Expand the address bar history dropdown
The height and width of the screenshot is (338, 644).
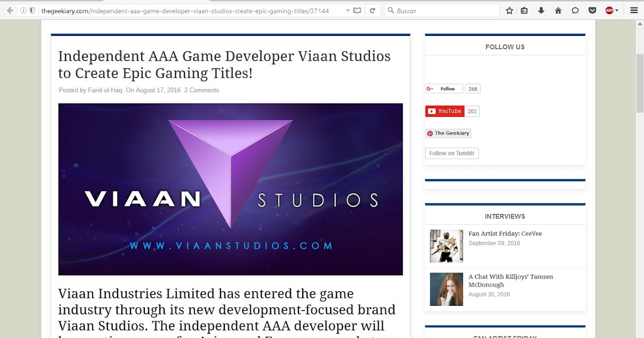[347, 11]
